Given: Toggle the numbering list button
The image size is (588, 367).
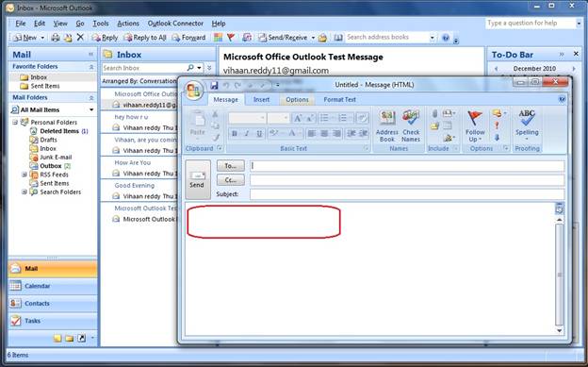Looking at the screenshot, I should (x=343, y=118).
